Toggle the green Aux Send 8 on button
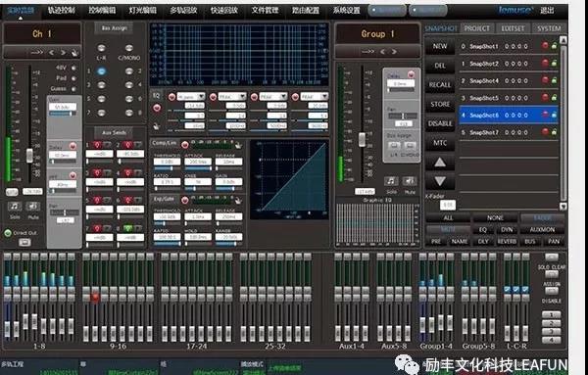The image size is (588, 375). click(128, 228)
